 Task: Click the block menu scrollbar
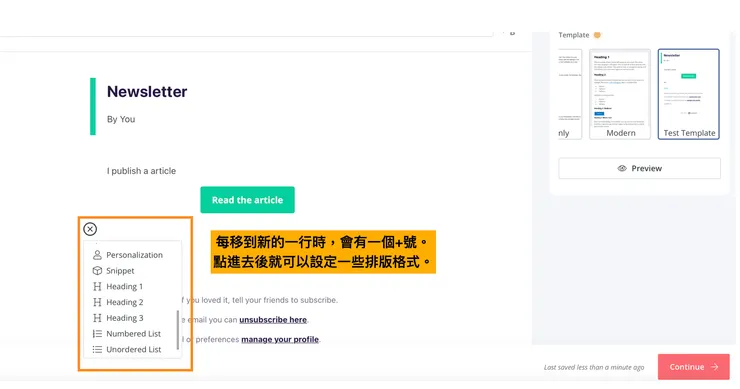coord(177,330)
